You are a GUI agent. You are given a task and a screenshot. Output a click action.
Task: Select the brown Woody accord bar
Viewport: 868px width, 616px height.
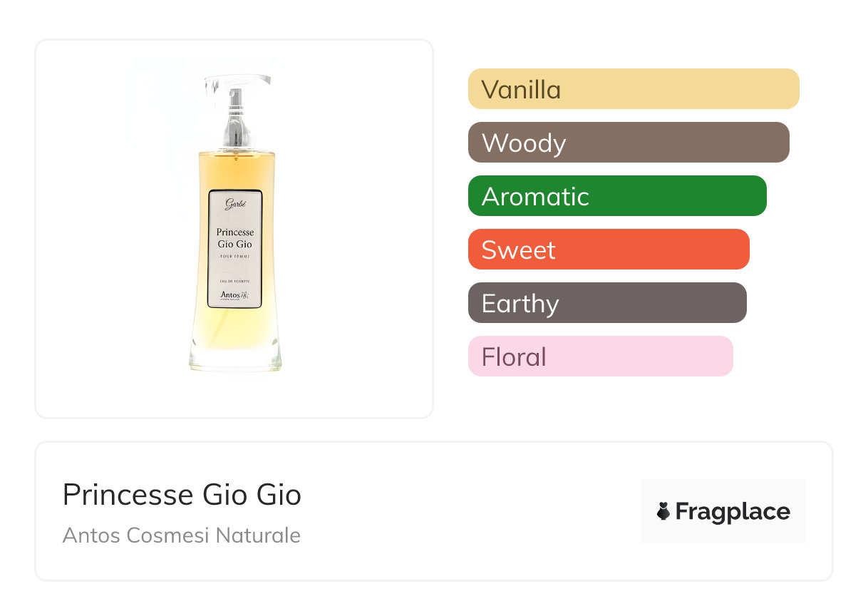(628, 143)
